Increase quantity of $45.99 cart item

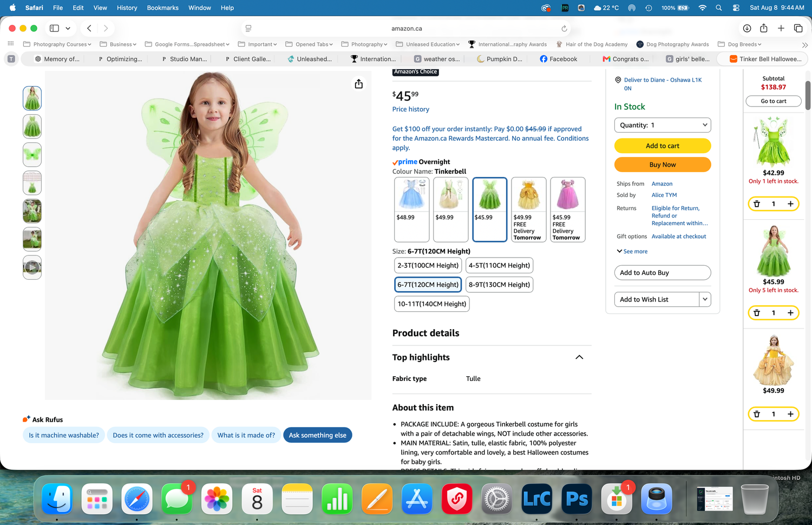point(790,313)
